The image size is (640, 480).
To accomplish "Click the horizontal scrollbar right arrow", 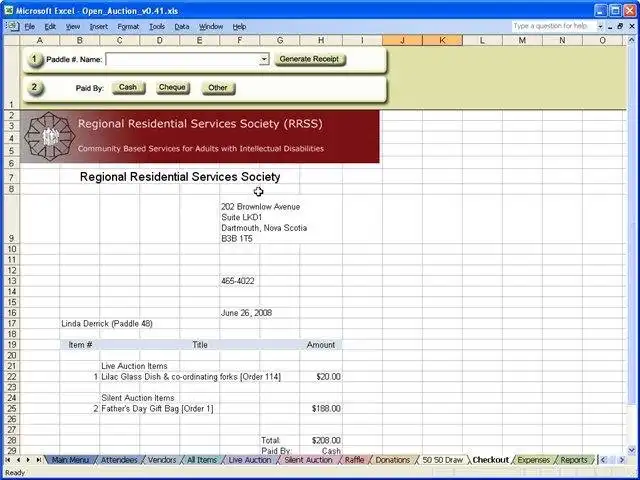I will (622, 460).
